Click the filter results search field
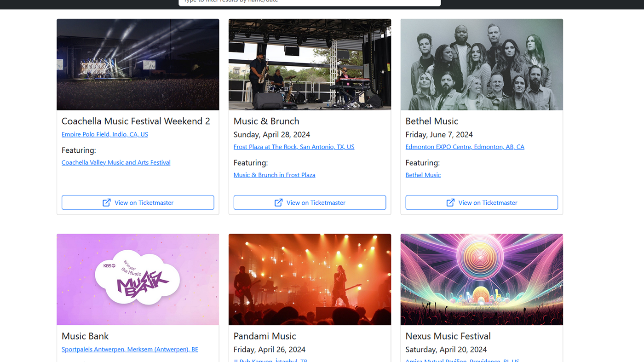This screenshot has width=644, height=362. [x=310, y=2]
